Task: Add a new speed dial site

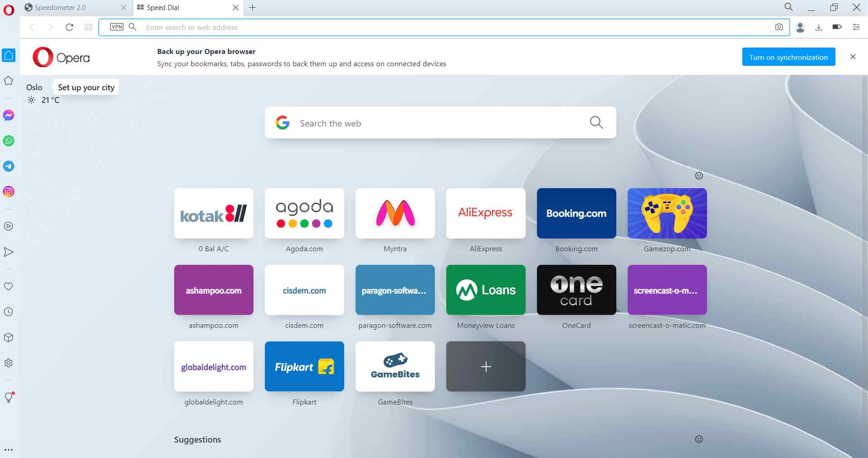Action: 486,367
